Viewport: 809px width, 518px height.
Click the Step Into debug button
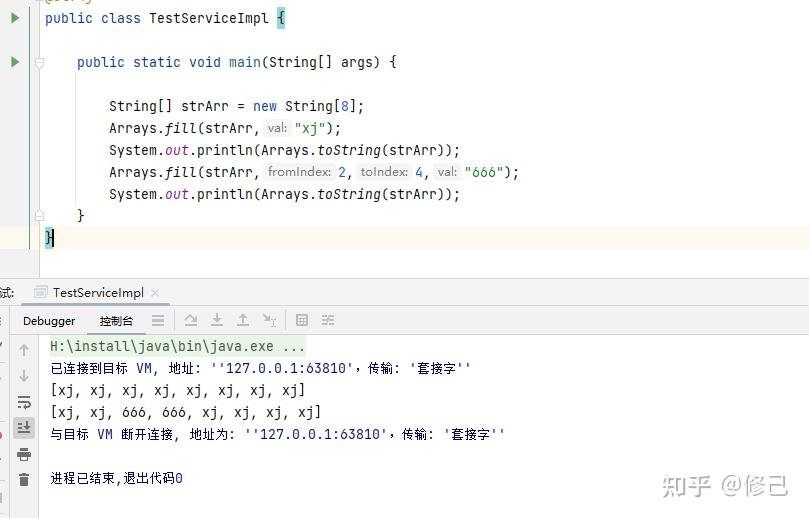pyautogui.click(x=216, y=321)
